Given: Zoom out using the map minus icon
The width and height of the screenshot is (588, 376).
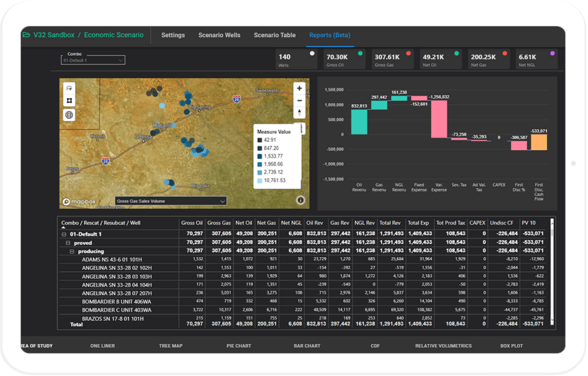Looking at the screenshot, I should tap(299, 101).
